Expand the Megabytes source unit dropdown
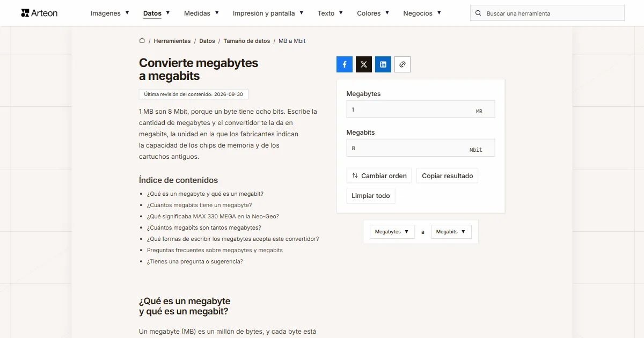 [392, 232]
